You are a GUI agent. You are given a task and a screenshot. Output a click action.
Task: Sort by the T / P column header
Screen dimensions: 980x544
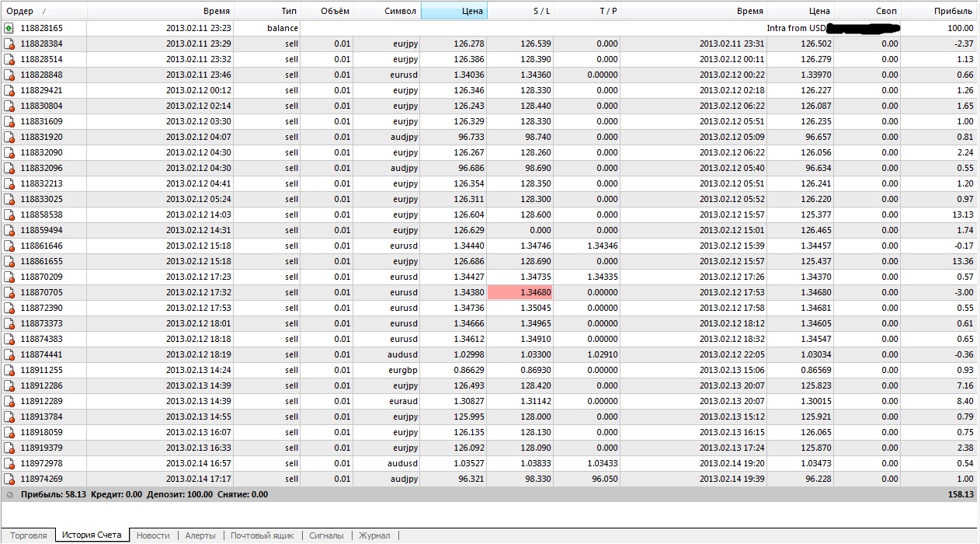click(x=587, y=11)
